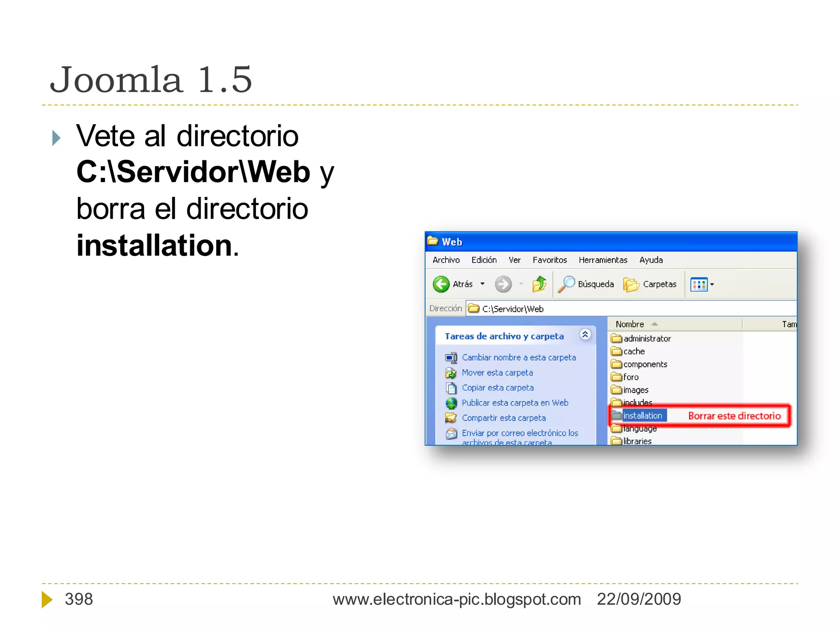Click Compartir esta carpeta link
Viewport: 840px width, 630px height.
point(504,418)
